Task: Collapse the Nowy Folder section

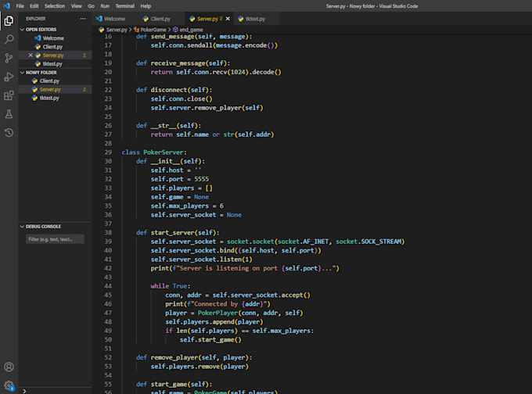Action: click(x=22, y=72)
